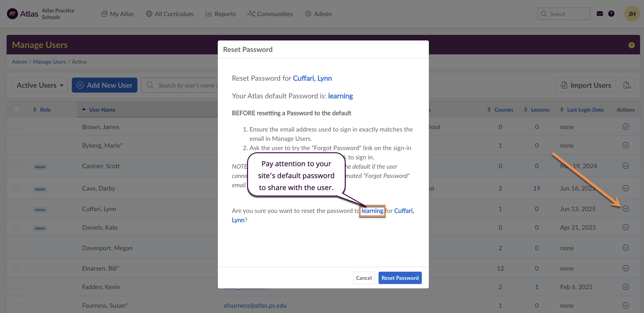
Task: Toggle the select-all users checkbox
Action: tap(17, 109)
